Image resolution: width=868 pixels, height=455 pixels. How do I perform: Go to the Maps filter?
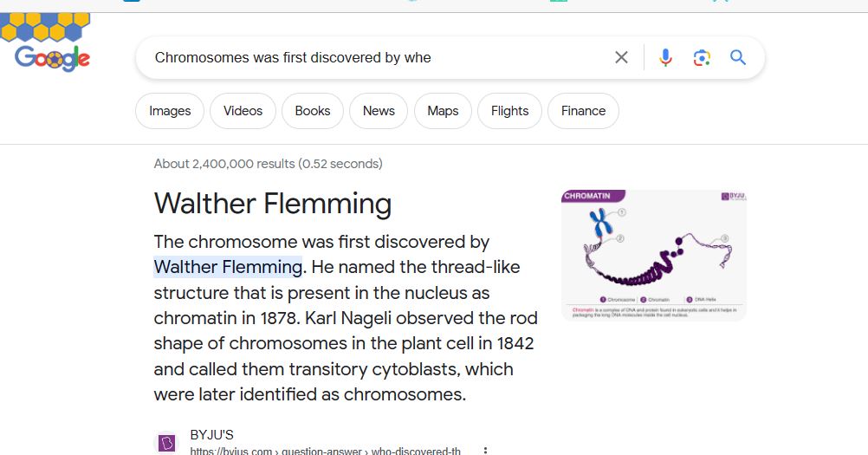pos(443,111)
